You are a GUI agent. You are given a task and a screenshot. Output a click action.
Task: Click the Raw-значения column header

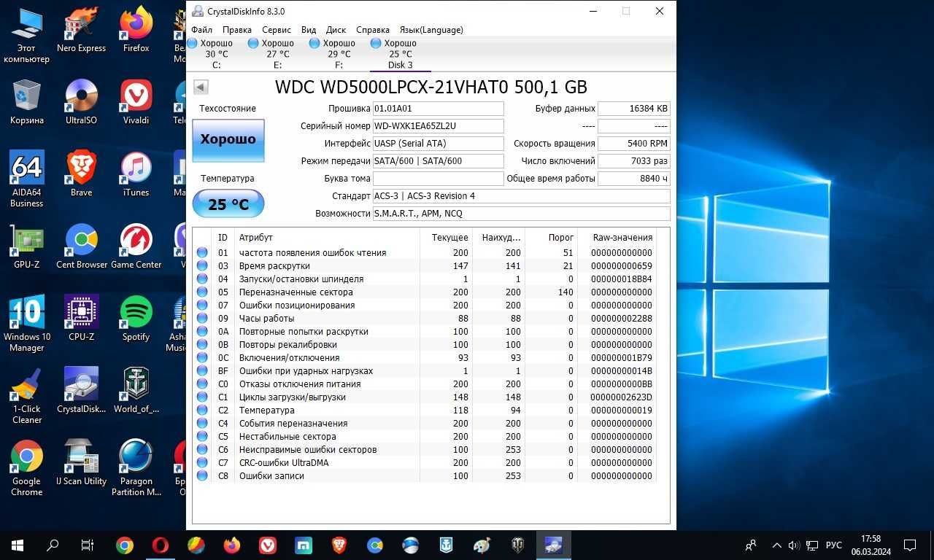pos(617,237)
